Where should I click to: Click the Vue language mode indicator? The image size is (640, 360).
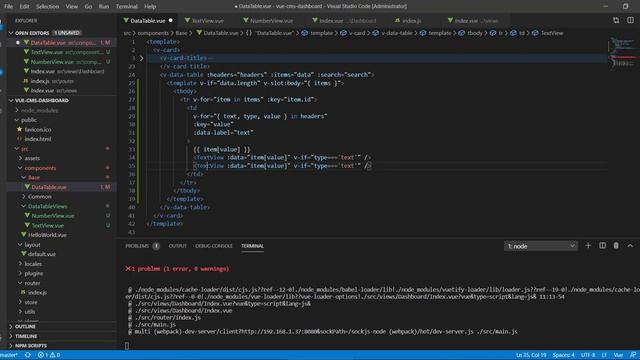(618, 355)
